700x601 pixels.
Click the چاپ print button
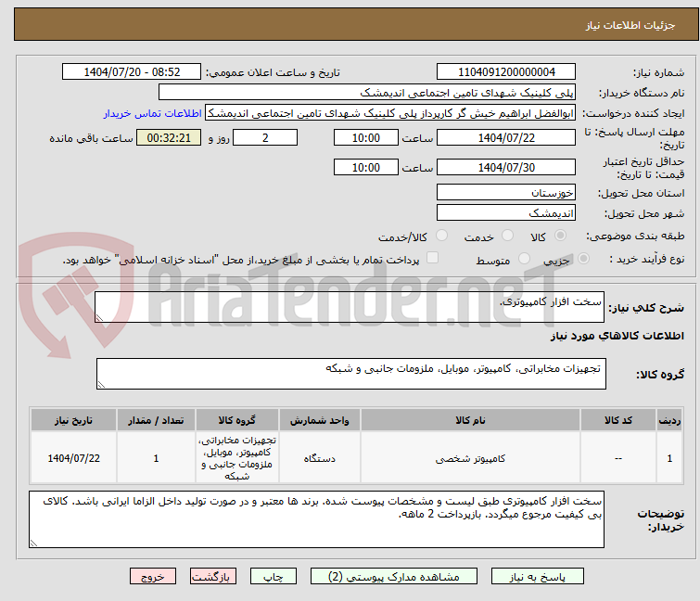274,577
